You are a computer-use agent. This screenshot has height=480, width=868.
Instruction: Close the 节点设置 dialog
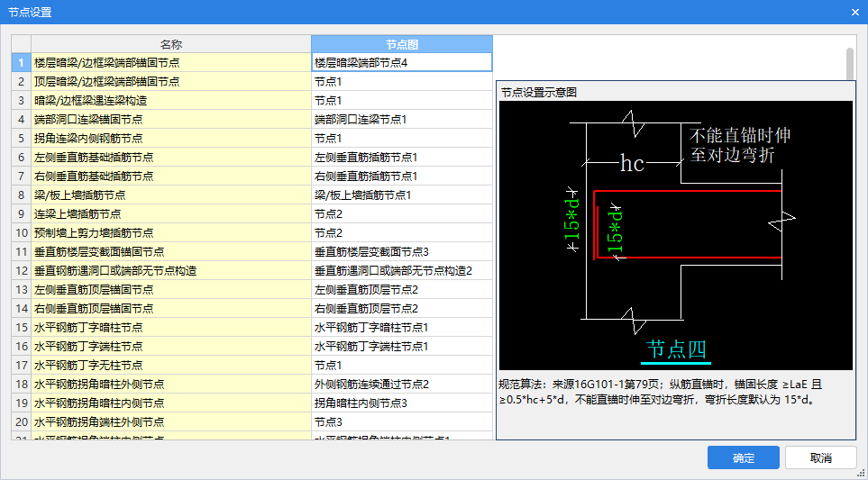coord(855,13)
